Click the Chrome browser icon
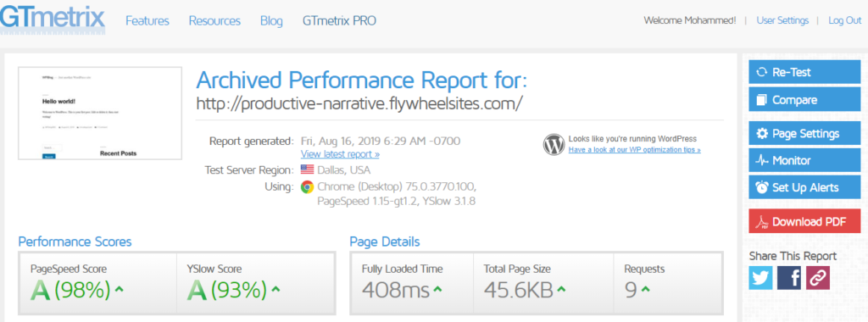This screenshot has height=322, width=868. click(307, 187)
